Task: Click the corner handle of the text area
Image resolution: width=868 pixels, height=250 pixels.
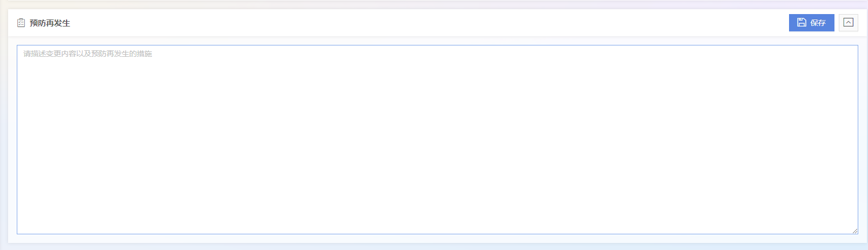Action: click(854, 231)
